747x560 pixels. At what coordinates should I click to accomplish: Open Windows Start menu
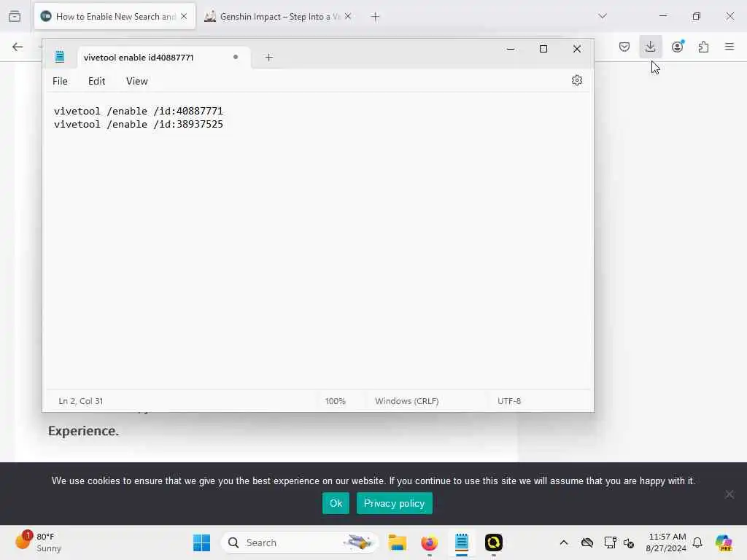point(201,542)
